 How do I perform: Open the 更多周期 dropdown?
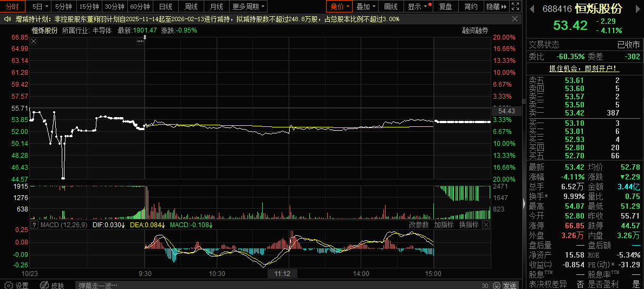tap(249, 7)
